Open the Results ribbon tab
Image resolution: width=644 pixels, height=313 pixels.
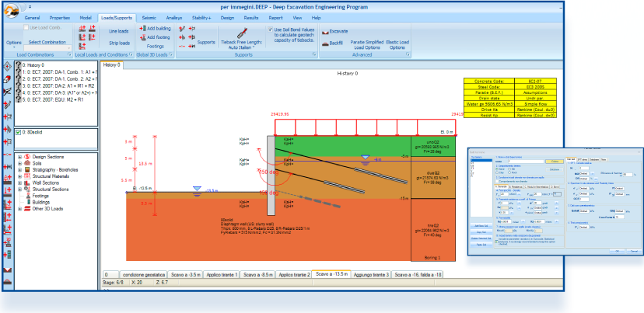[251, 18]
